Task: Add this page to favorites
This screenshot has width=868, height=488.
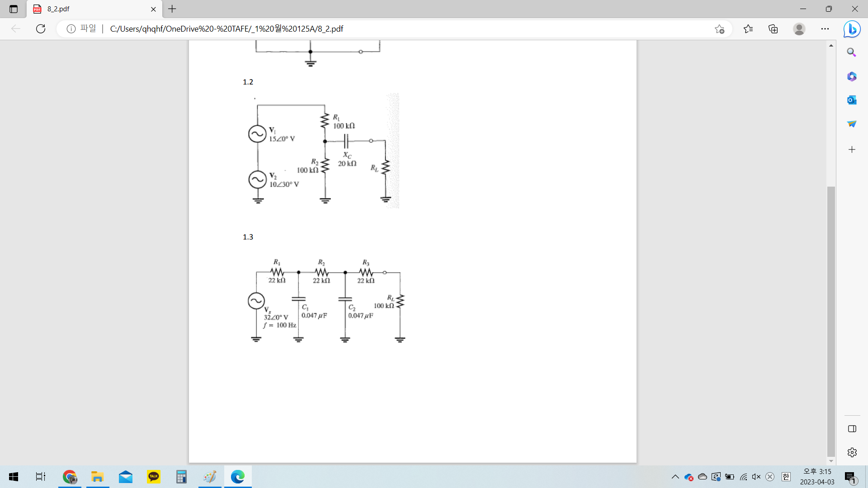Action: tap(719, 29)
